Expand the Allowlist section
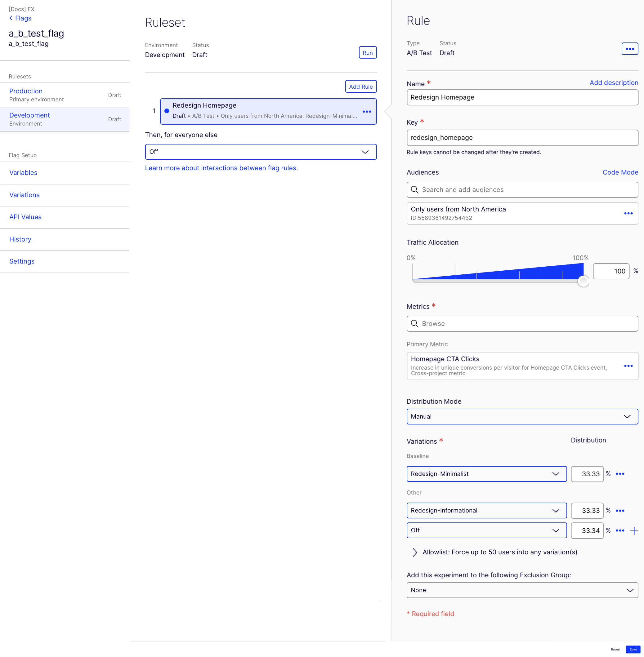The width and height of the screenshot is (644, 657). coord(415,552)
